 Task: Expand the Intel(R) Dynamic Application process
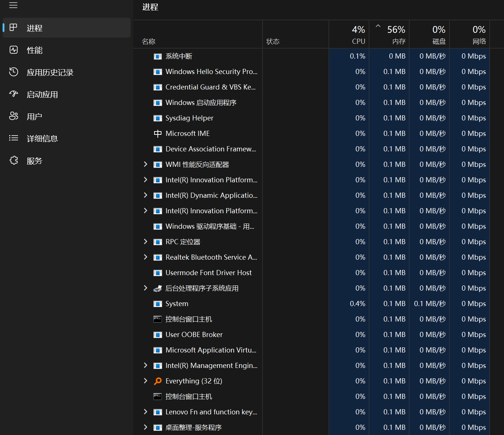(145, 195)
